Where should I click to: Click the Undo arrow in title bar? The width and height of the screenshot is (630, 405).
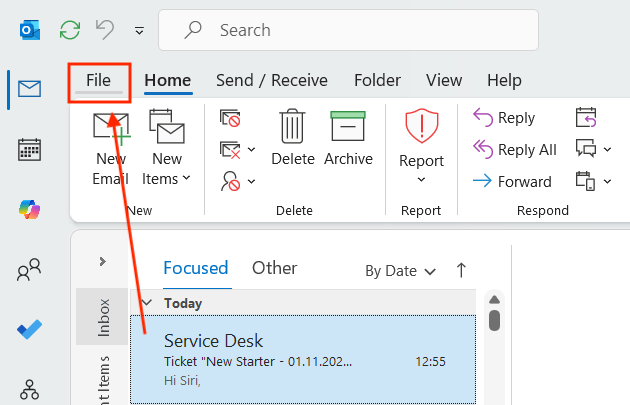(104, 31)
